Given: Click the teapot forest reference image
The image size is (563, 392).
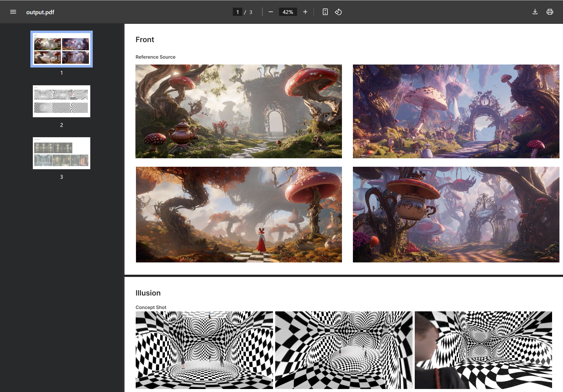Looking at the screenshot, I should 239,111.
